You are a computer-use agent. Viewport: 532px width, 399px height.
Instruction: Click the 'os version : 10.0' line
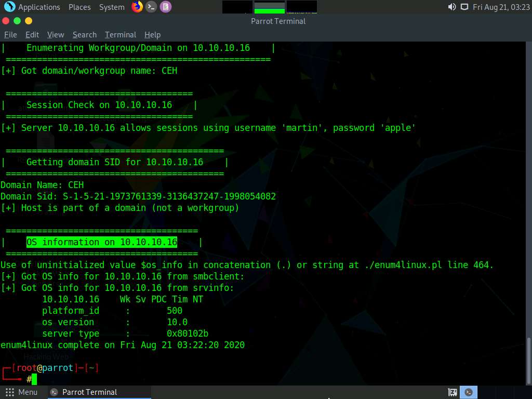[x=115, y=322]
